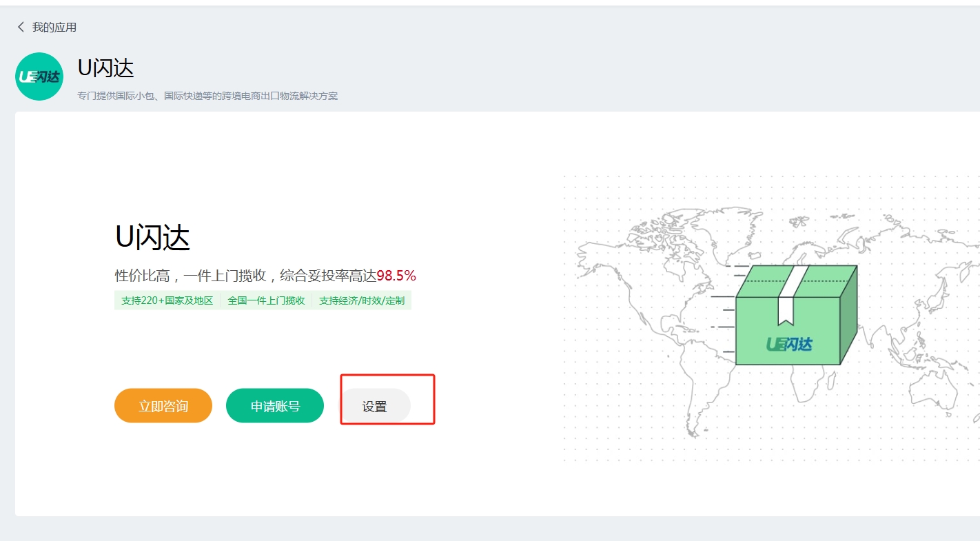Click the 支持经济/时效/定制 tag

pos(362,300)
